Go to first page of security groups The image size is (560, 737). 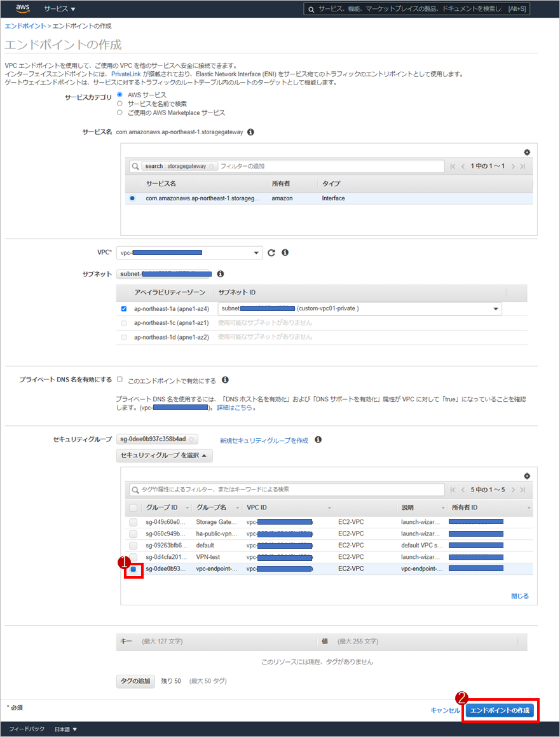click(453, 490)
